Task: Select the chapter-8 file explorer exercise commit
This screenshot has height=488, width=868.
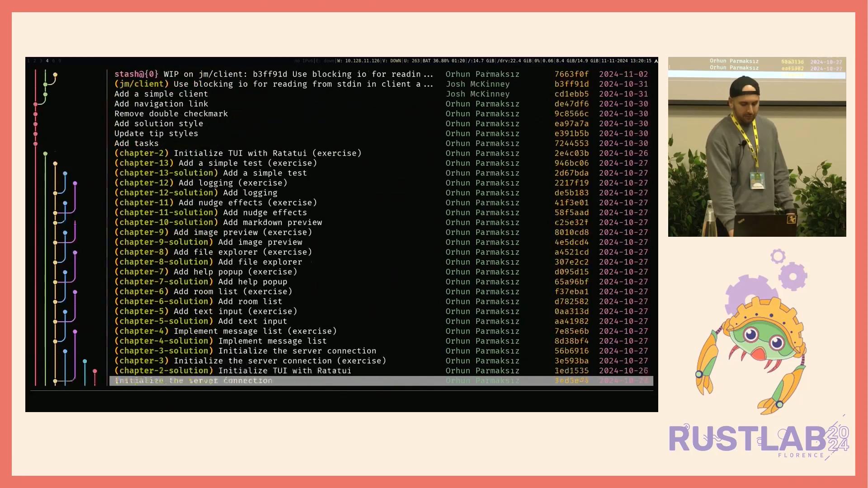Action: click(381, 252)
